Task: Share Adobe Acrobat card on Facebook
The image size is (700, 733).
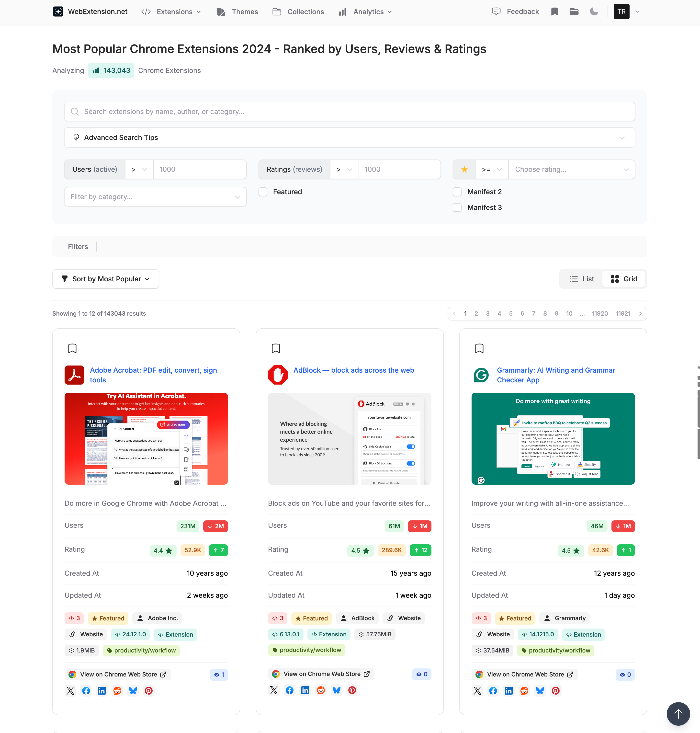Action: click(86, 690)
